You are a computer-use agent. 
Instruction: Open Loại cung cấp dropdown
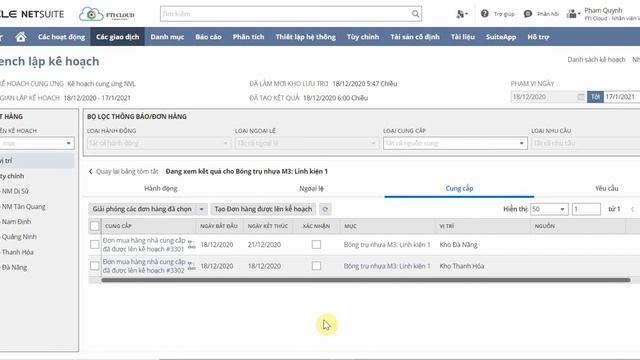[455, 143]
